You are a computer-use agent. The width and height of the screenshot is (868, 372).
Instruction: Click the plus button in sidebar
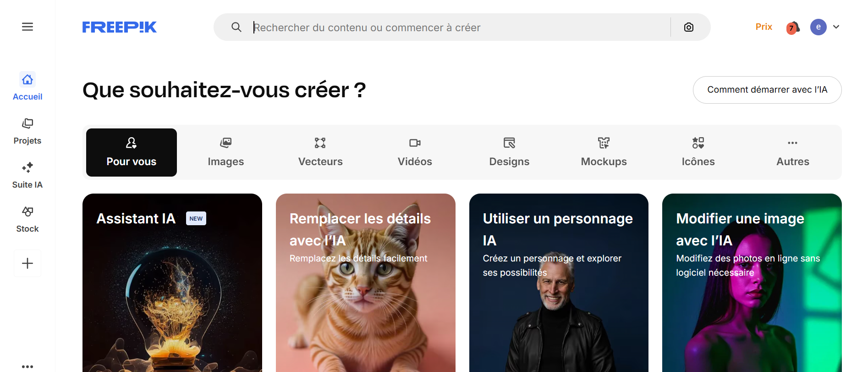[x=27, y=263]
